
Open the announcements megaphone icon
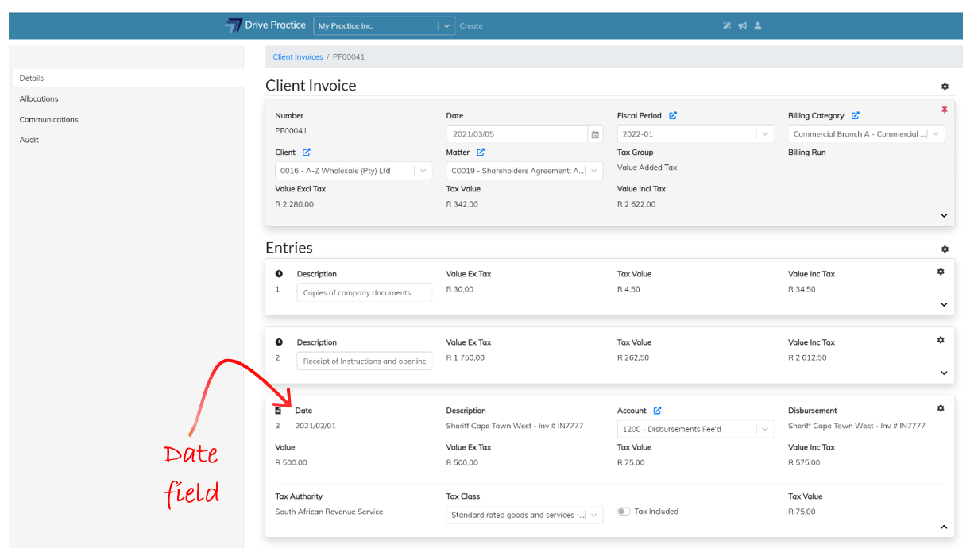pyautogui.click(x=742, y=26)
